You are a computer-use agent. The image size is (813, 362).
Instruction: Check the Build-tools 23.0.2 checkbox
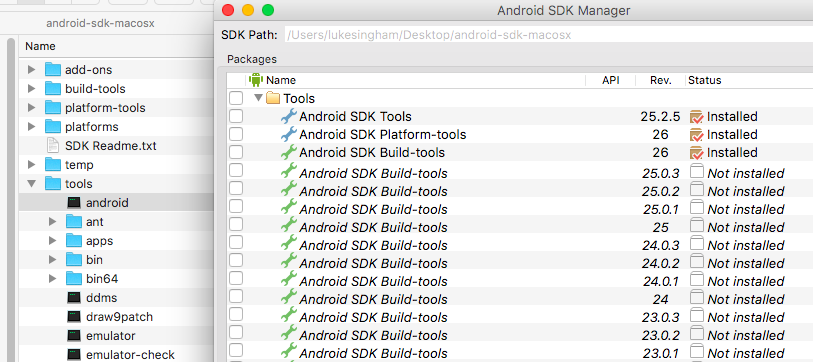[x=236, y=332]
